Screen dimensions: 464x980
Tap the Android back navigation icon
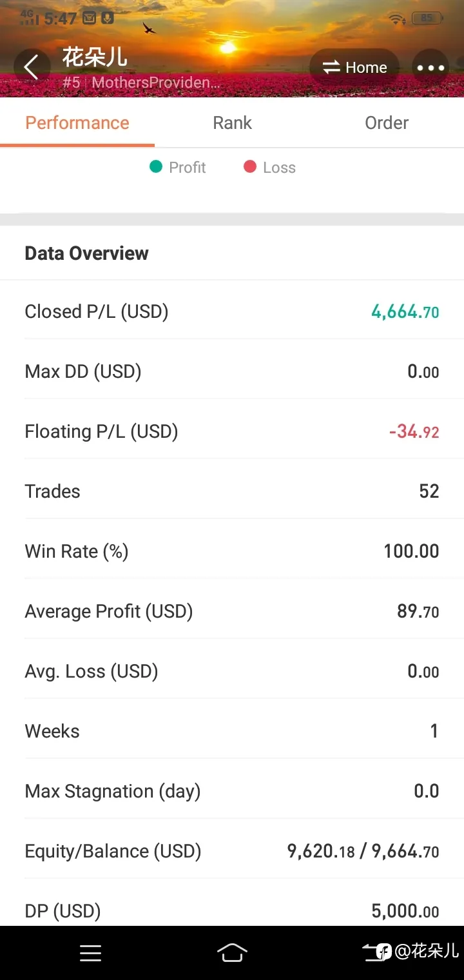point(372,952)
